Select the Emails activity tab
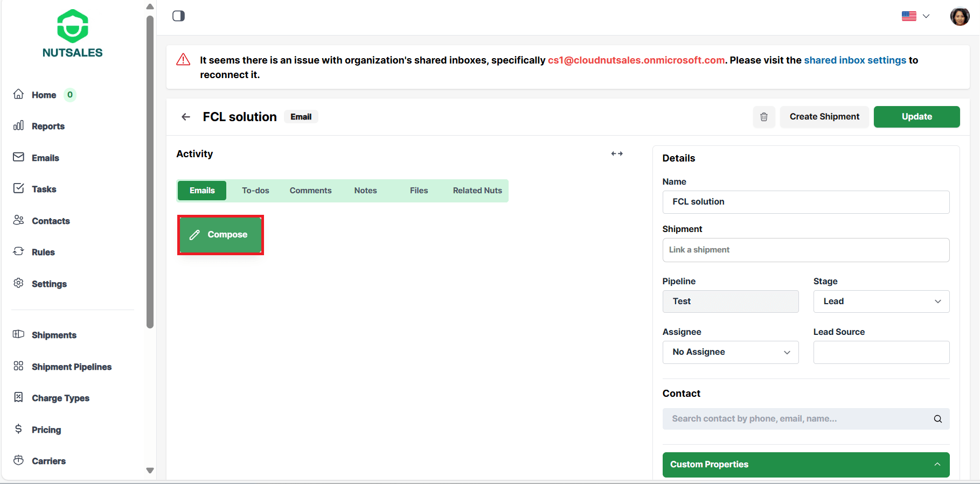Viewport: 980px width, 484px height. click(x=202, y=191)
